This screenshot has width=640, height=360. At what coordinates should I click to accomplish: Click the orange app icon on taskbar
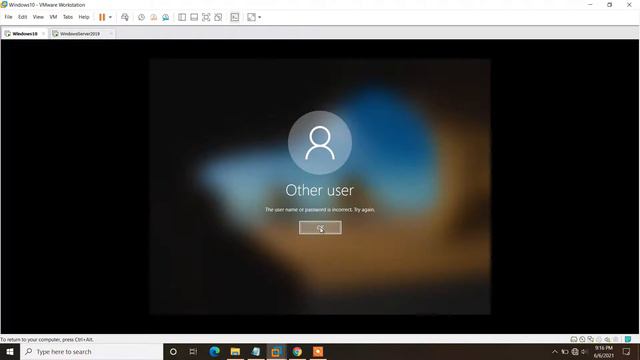pyautogui.click(x=318, y=351)
